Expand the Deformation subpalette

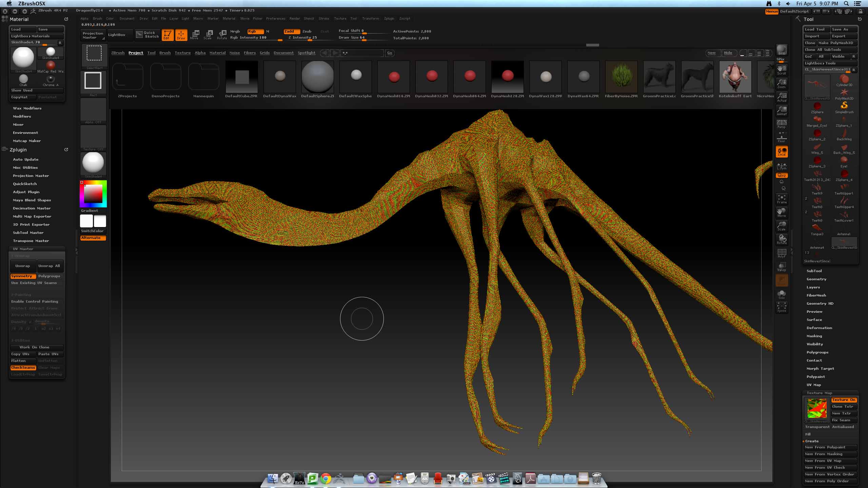coord(819,328)
